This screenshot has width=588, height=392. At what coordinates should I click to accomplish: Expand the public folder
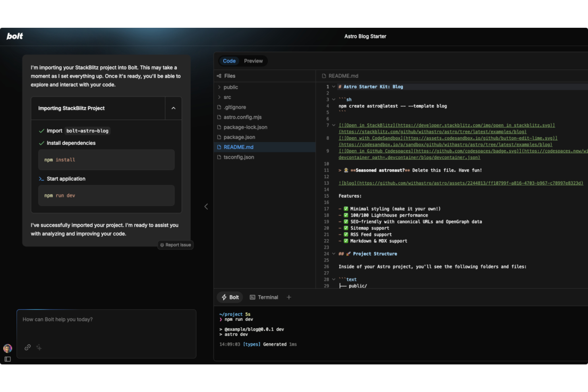click(x=219, y=87)
